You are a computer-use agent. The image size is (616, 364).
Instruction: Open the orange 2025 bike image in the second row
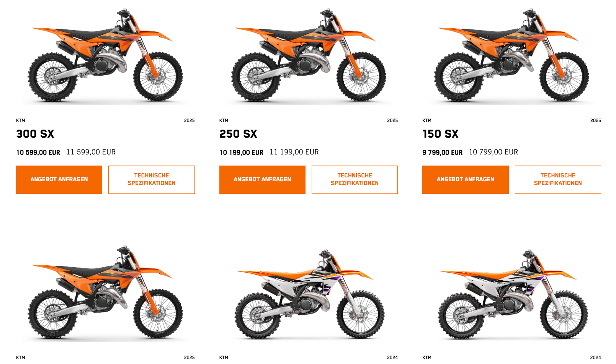105,292
